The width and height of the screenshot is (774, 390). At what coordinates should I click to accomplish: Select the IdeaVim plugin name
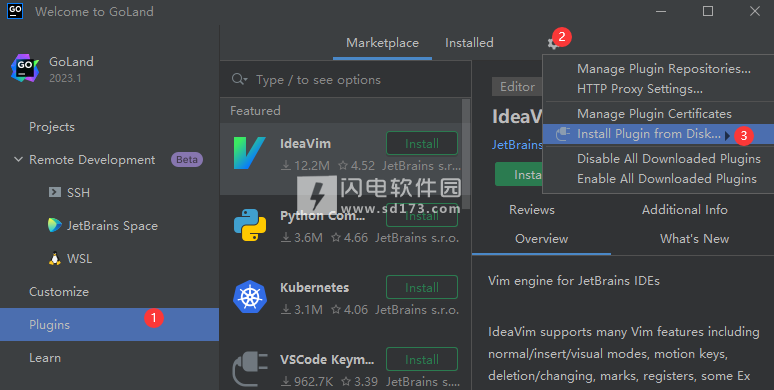(306, 144)
